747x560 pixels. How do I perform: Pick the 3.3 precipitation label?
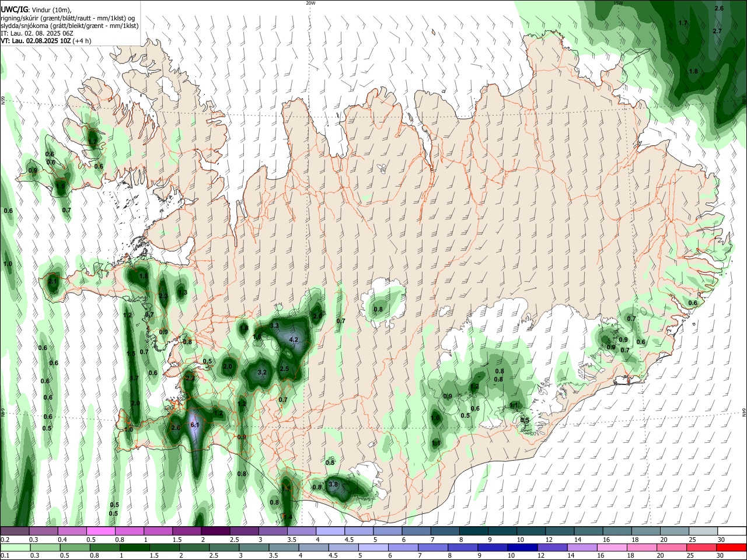(x=274, y=325)
